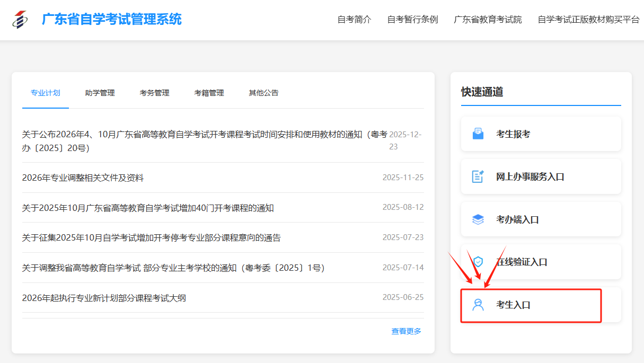Switch to the 考务管理 tab
The height and width of the screenshot is (363, 644).
click(x=154, y=93)
